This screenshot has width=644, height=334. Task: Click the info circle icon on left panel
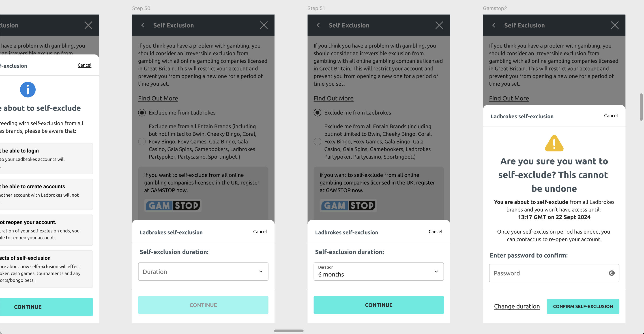click(x=28, y=89)
